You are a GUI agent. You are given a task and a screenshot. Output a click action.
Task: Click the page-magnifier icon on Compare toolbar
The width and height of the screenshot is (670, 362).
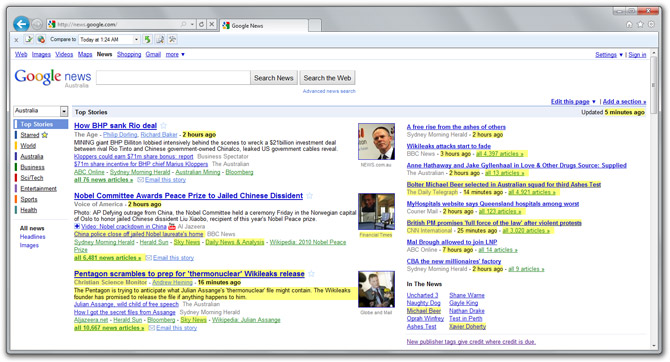(160, 39)
